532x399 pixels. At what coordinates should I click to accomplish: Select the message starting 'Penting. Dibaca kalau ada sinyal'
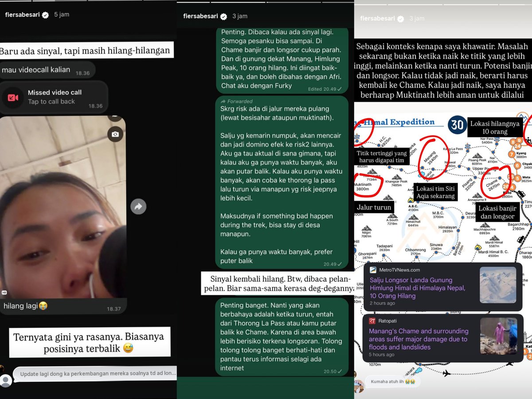[x=282, y=60]
